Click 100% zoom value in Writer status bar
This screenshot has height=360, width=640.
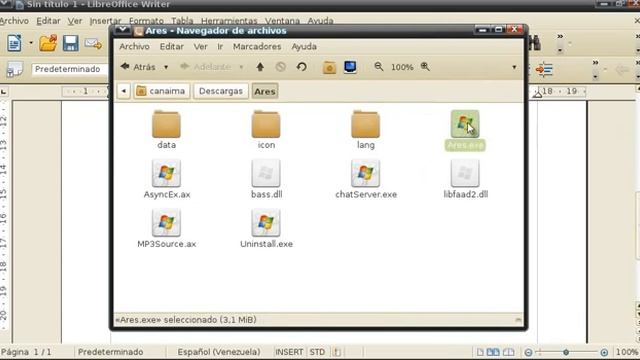627,352
